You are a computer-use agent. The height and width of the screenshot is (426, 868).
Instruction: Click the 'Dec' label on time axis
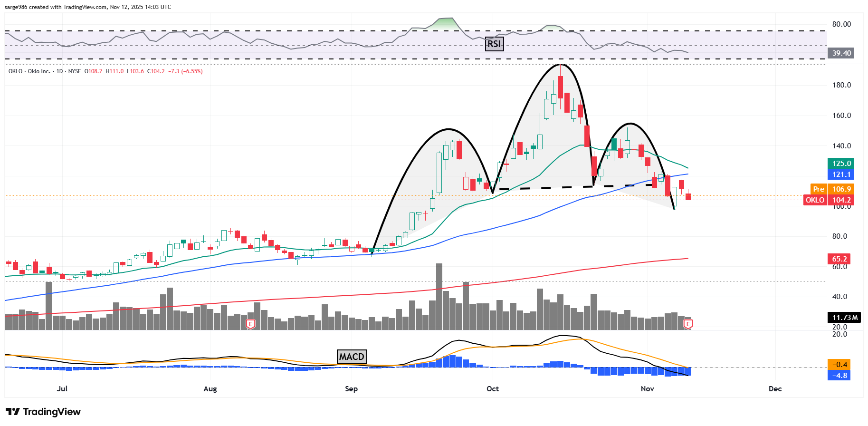point(775,389)
